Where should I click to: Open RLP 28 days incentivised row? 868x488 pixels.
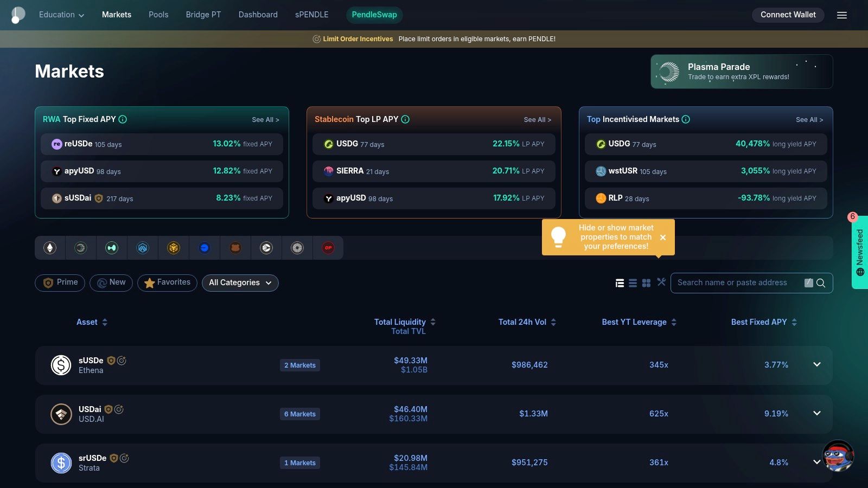[x=706, y=198]
